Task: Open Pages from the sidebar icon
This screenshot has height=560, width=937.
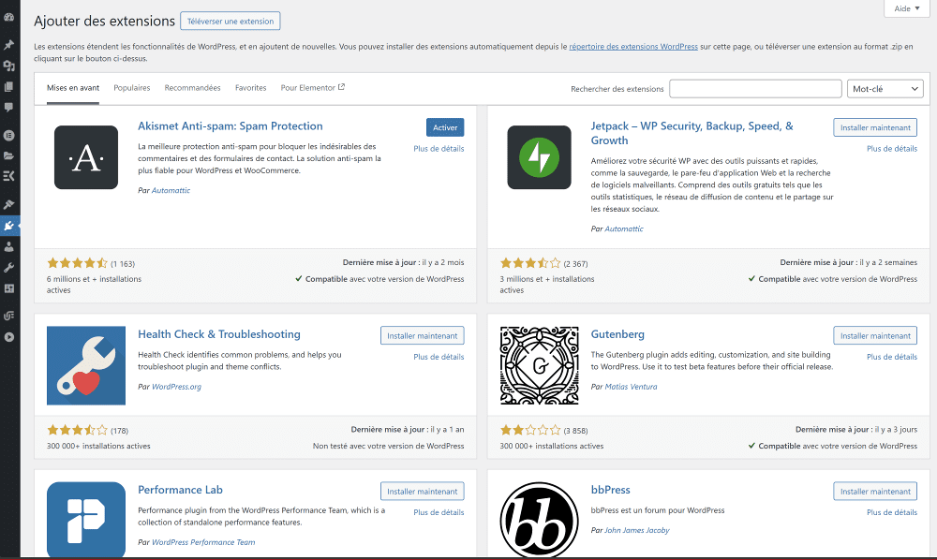Action: coord(9,87)
